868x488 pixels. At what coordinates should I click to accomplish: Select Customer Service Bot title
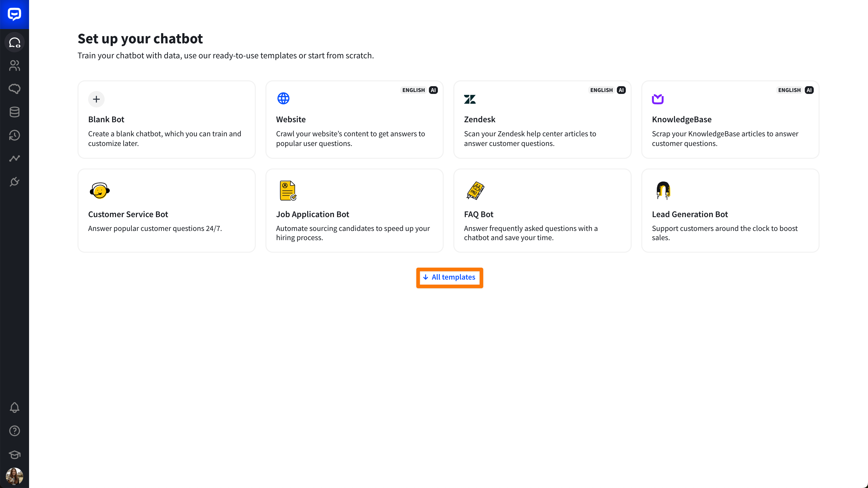click(x=128, y=214)
